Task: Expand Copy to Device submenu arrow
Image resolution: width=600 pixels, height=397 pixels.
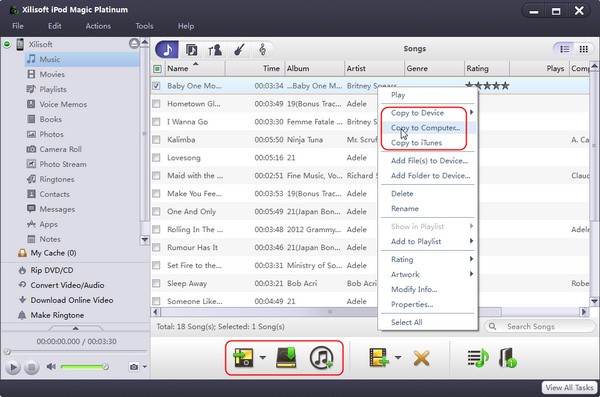Action: pyautogui.click(x=471, y=112)
